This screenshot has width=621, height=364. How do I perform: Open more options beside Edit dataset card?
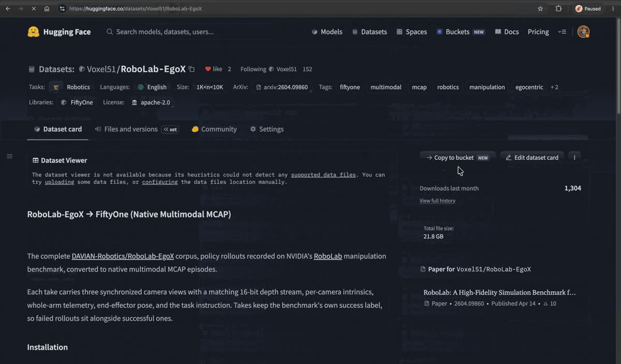574,158
